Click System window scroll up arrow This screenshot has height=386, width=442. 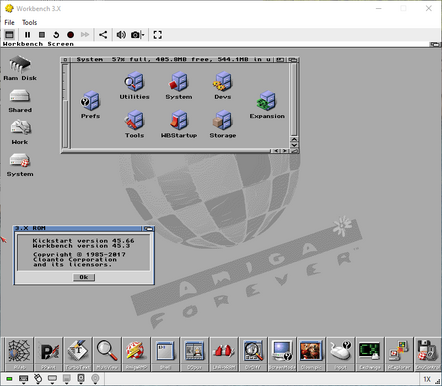pyautogui.click(x=294, y=139)
